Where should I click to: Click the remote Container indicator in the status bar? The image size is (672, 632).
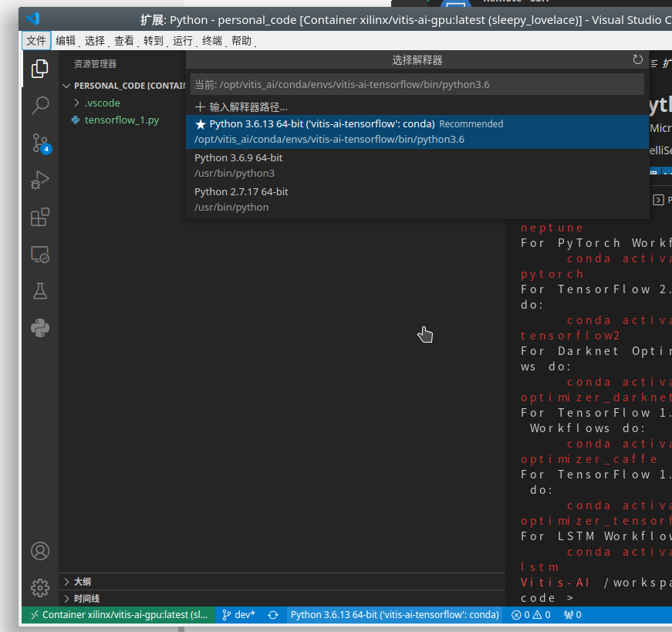tap(119, 615)
